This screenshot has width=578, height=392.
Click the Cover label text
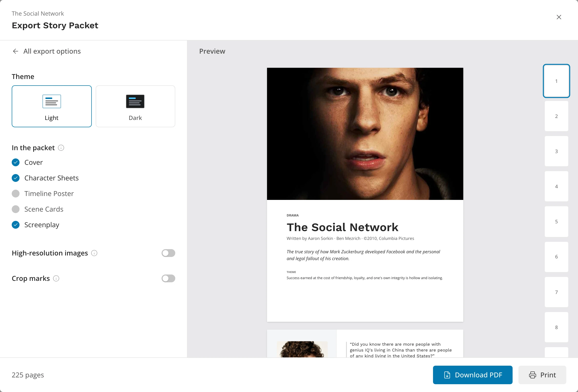click(34, 162)
